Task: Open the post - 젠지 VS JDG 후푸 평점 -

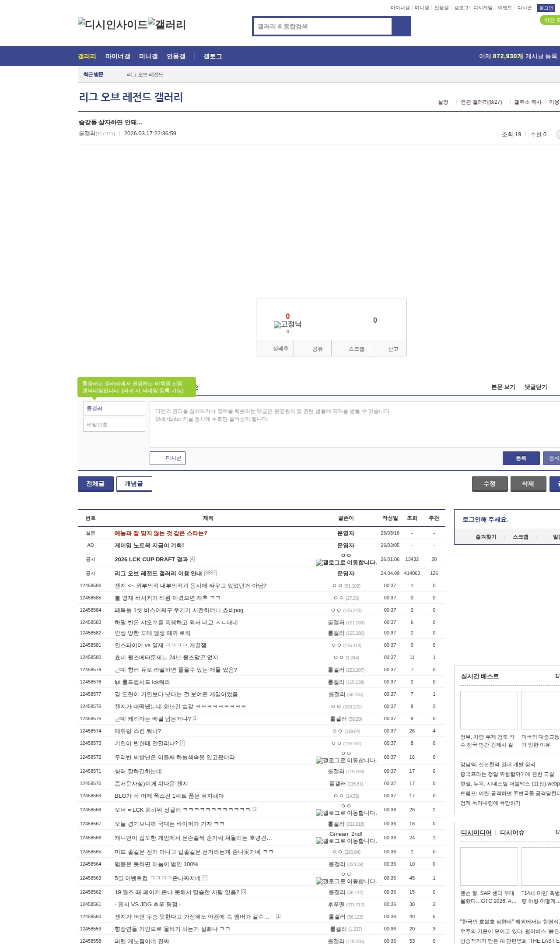Action: coord(148,904)
